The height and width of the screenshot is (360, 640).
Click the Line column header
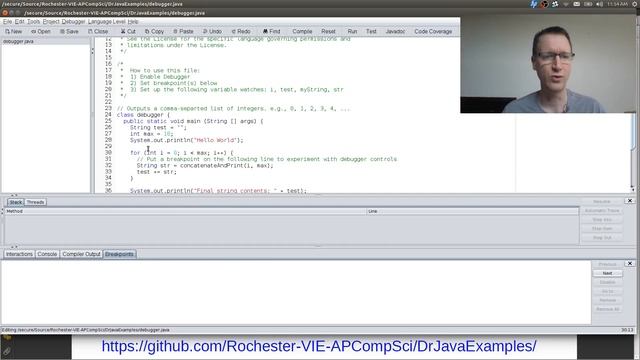click(x=473, y=211)
